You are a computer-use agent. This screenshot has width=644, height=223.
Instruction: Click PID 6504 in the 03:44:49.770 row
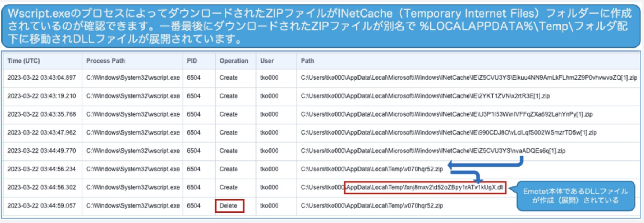click(x=194, y=151)
